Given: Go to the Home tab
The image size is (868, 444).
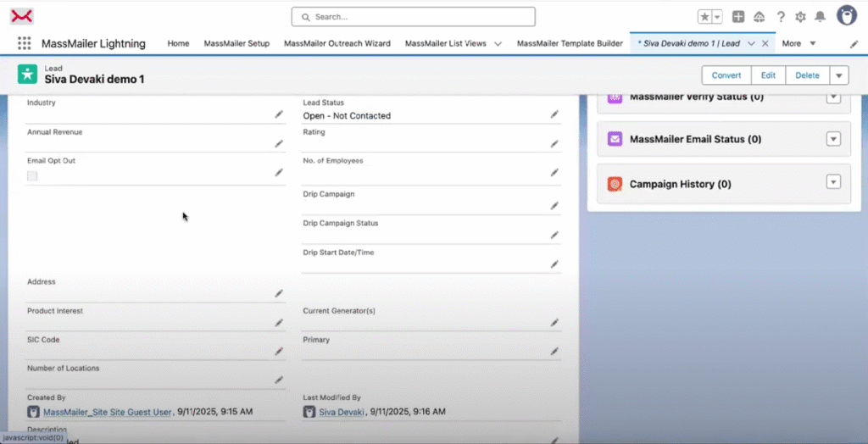Looking at the screenshot, I should [178, 43].
